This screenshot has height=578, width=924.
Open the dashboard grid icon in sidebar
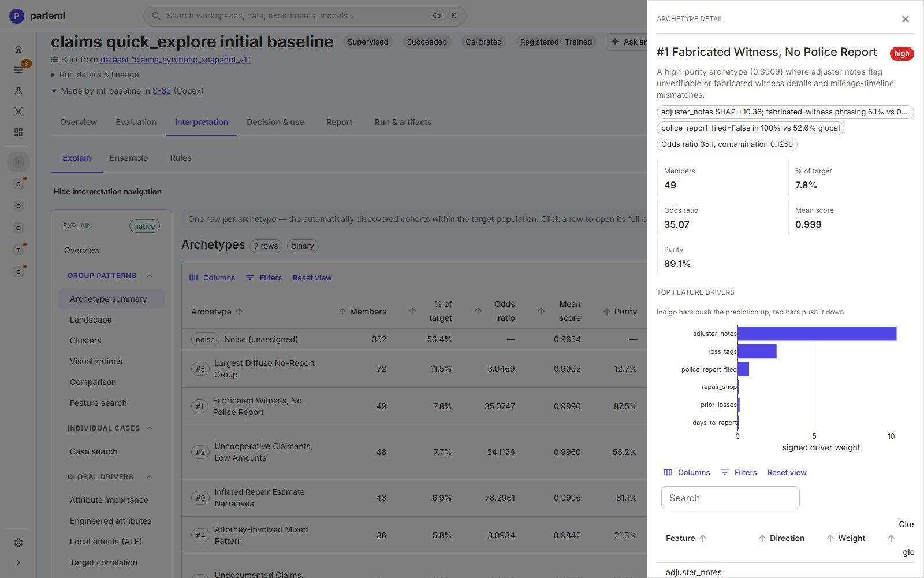[18, 132]
